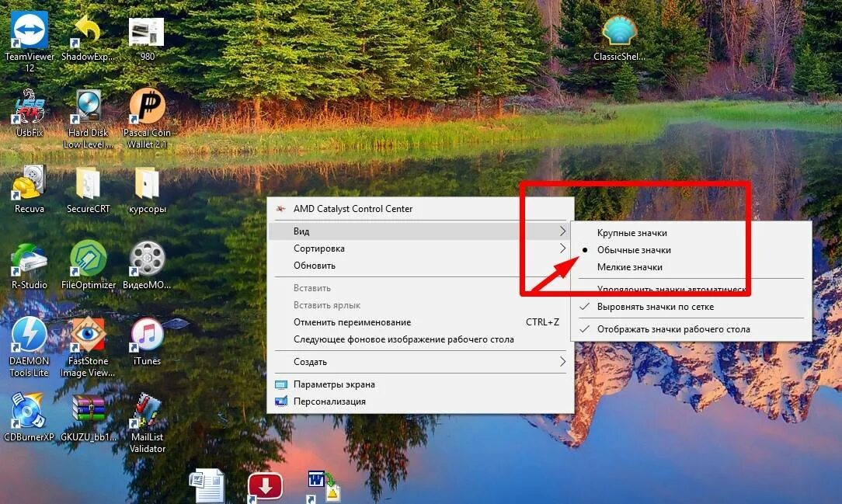Image resolution: width=842 pixels, height=504 pixels.
Task: Select the 980 image file icon
Action: 147,32
